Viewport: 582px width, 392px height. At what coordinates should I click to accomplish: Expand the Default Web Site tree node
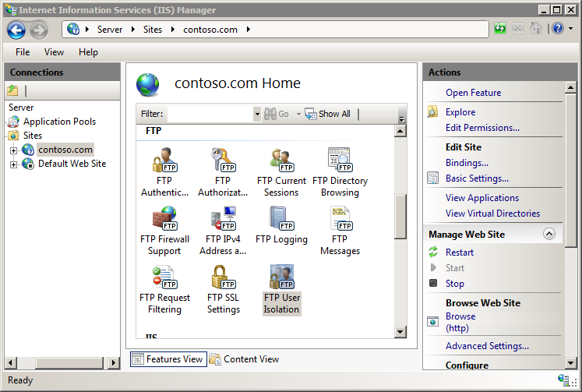13,164
